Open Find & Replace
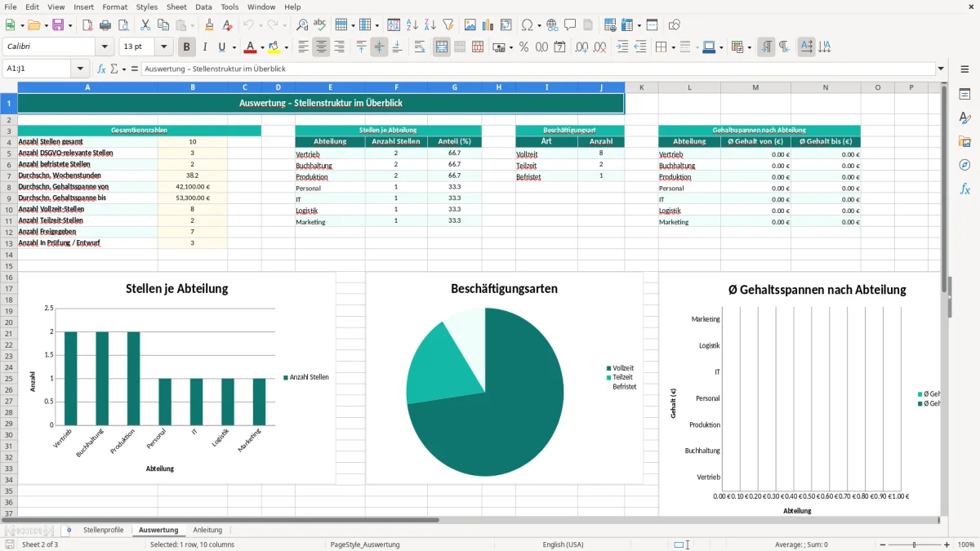This screenshot has height=551, width=980. [302, 25]
